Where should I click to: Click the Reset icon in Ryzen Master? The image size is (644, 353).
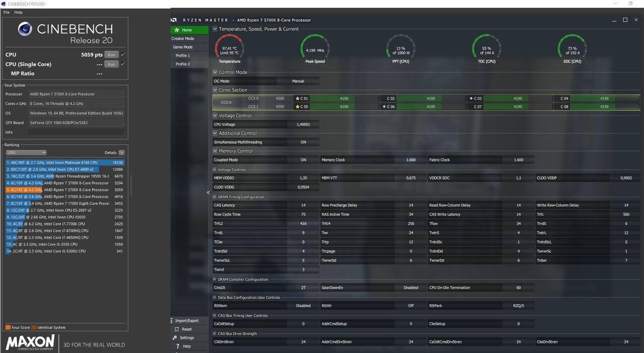[x=176, y=329]
